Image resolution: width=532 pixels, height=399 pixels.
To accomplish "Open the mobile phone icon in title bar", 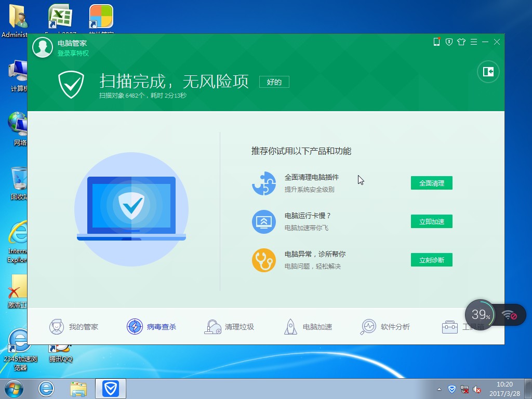I will click(436, 42).
